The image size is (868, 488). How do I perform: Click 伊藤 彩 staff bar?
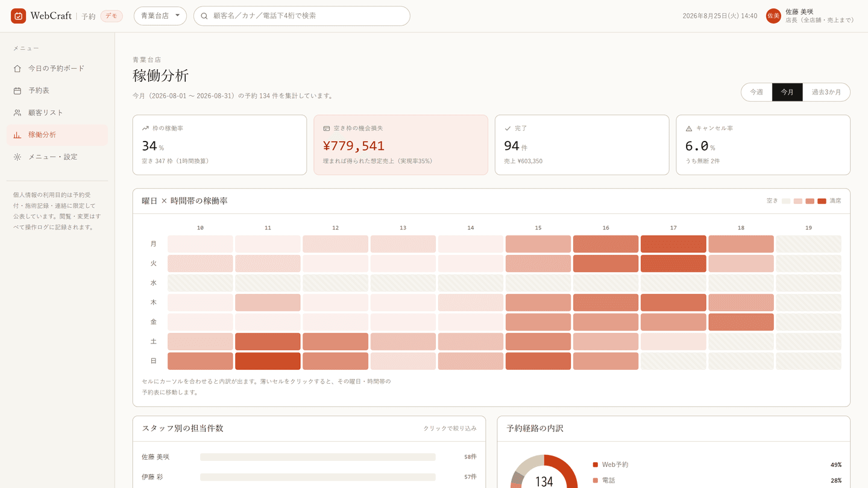point(318,477)
